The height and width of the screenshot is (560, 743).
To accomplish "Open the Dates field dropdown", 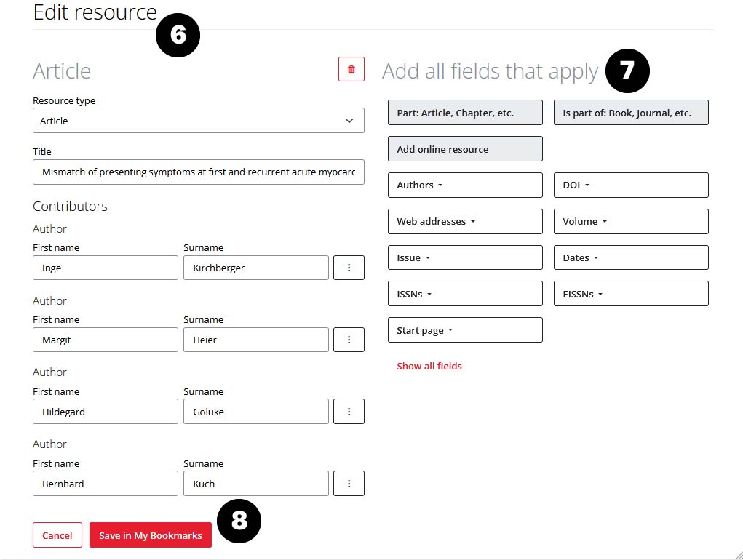I will click(631, 258).
